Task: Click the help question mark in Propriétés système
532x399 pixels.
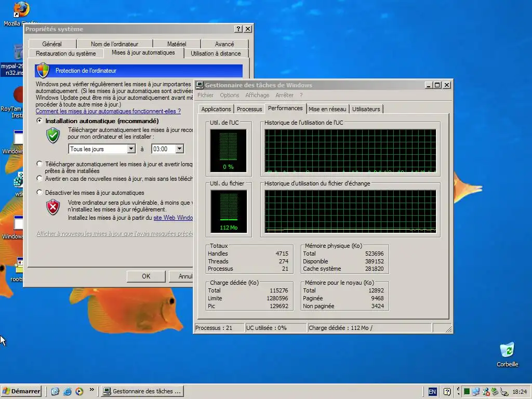Action: tap(238, 29)
